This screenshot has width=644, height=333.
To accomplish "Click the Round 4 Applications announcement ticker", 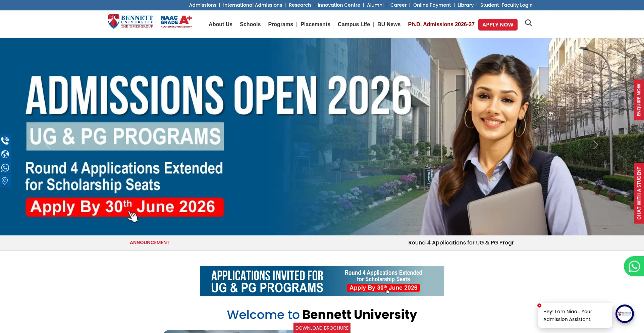I will click(x=461, y=242).
